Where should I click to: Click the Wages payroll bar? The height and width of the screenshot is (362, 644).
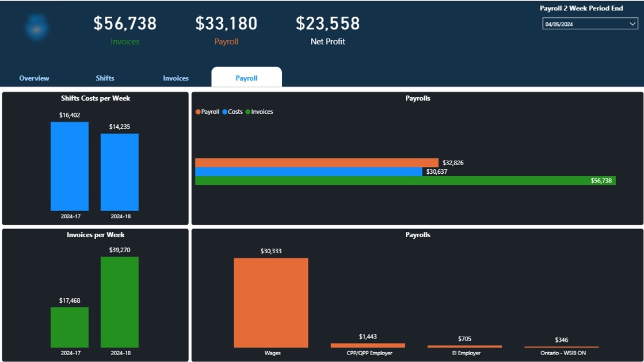tap(270, 303)
